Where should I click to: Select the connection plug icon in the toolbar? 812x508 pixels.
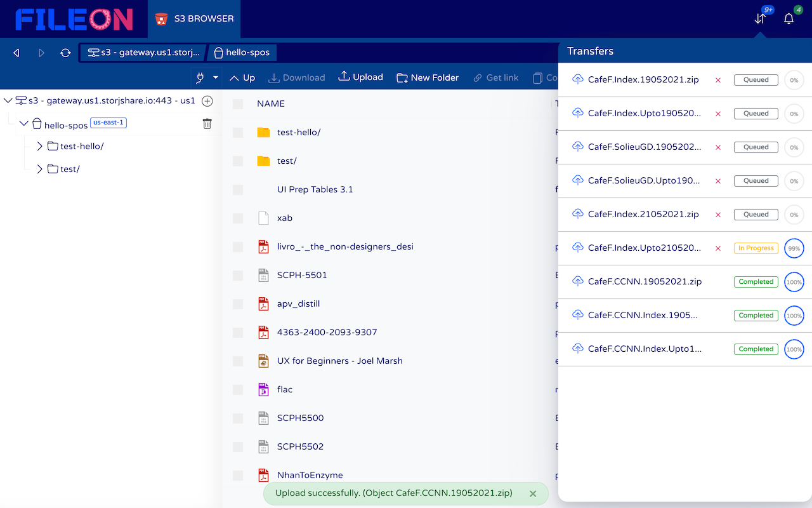click(x=200, y=77)
